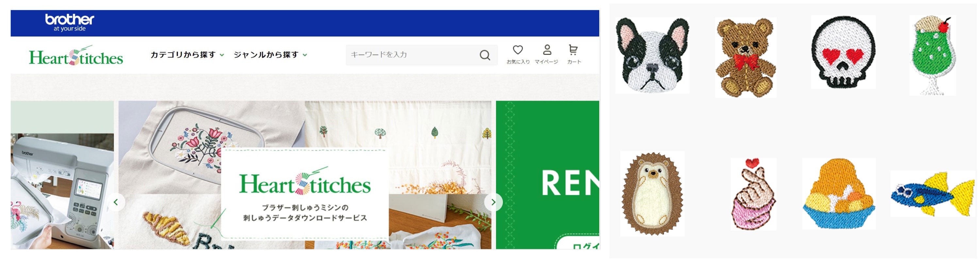Screen dimensions: 980x262
Task: Click the Brother logo in blue header
Action: coord(70,23)
